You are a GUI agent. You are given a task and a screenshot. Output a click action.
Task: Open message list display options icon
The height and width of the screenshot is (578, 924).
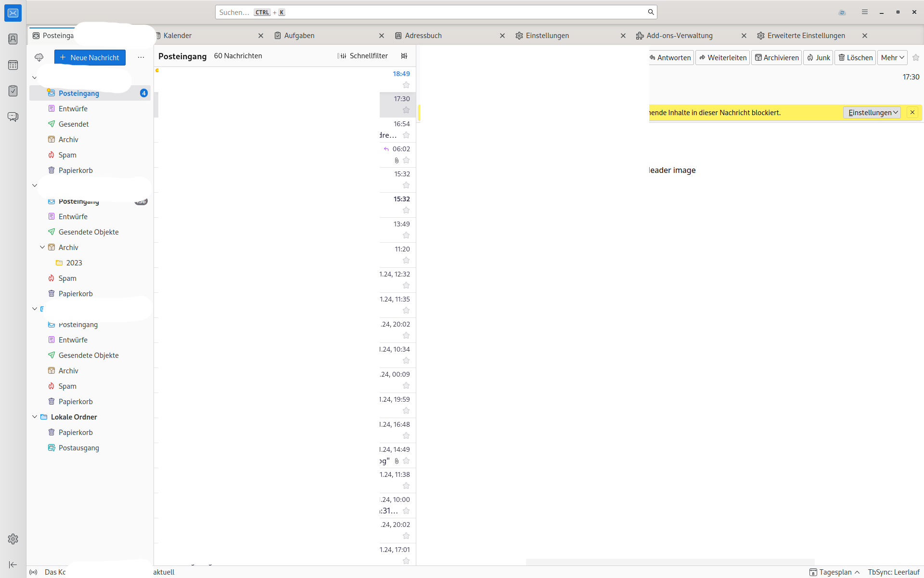point(404,56)
